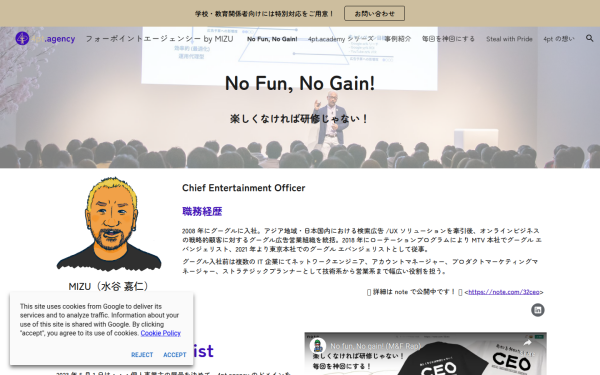Image resolution: width=600 pixels, height=375 pixels.
Task: Click the 職務経歴 purple heading
Action: pos(202,212)
